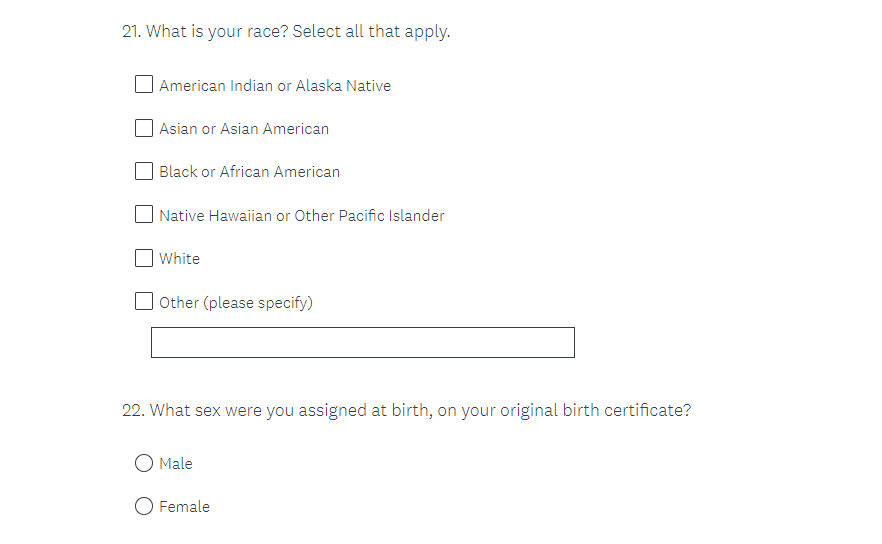Click the 'Female' option label text
882x544 pixels.
(x=185, y=507)
